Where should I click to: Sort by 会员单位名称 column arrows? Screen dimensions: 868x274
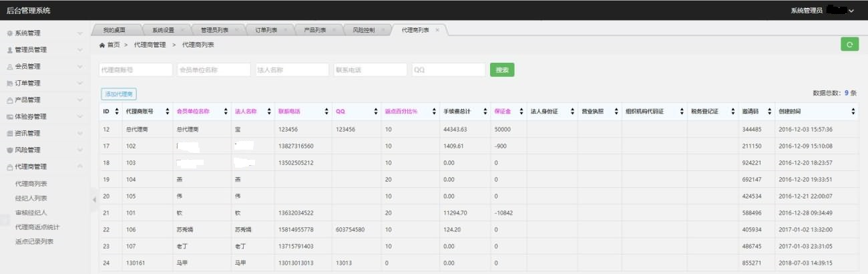click(x=226, y=111)
